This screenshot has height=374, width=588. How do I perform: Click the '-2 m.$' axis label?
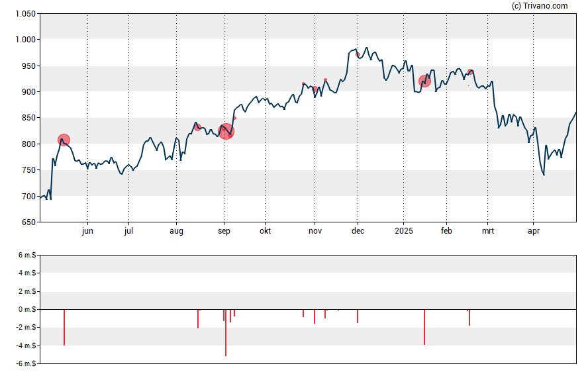pyautogui.click(x=26, y=328)
